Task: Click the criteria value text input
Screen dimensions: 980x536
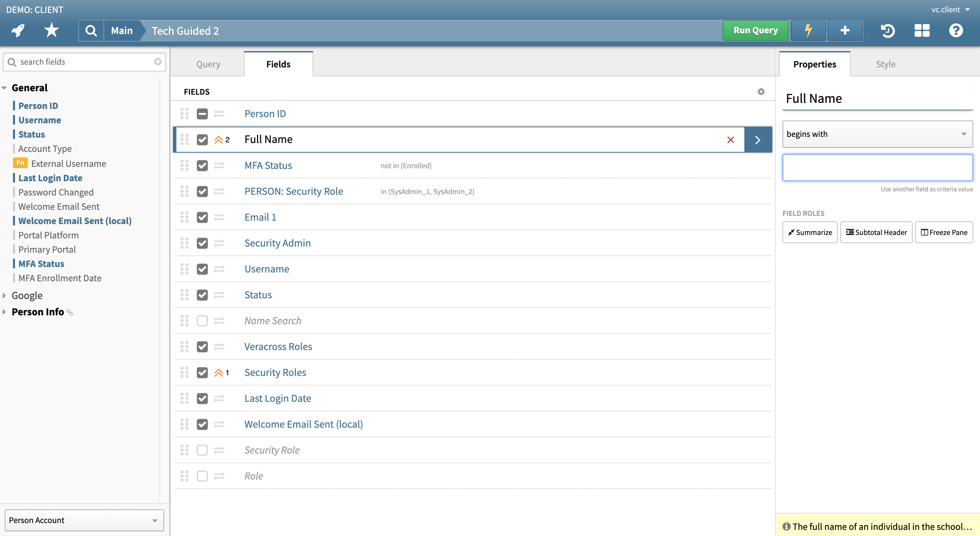Action: click(x=877, y=168)
